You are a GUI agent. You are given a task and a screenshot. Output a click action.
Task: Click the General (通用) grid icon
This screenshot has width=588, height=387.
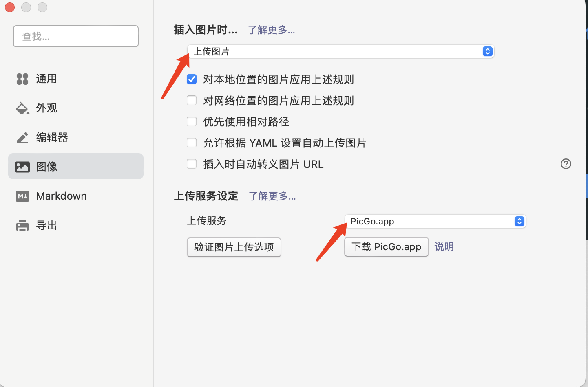pos(22,79)
